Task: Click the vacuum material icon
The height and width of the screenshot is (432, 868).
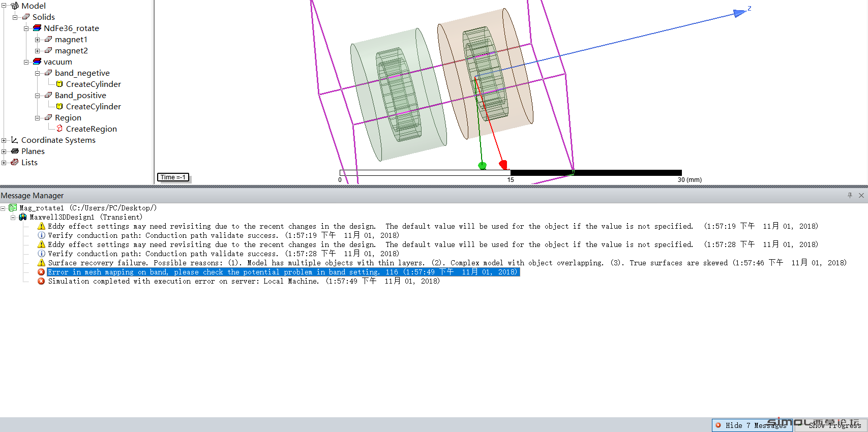Action: point(37,61)
